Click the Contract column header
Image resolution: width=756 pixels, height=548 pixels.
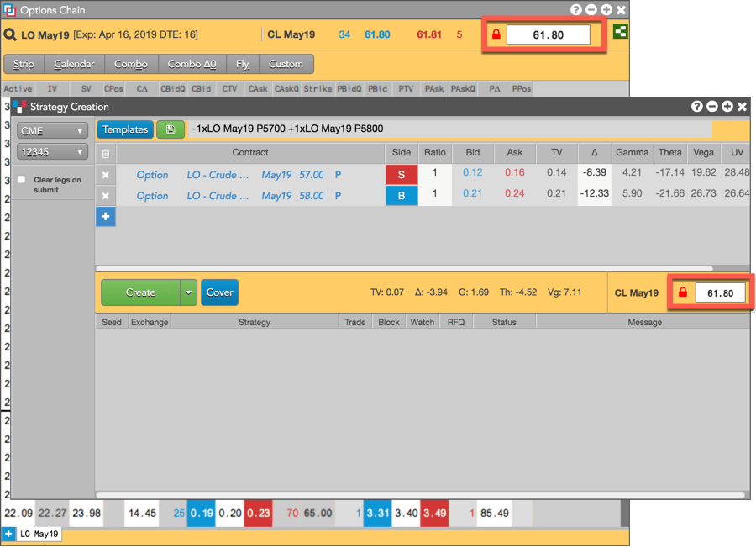[250, 152]
